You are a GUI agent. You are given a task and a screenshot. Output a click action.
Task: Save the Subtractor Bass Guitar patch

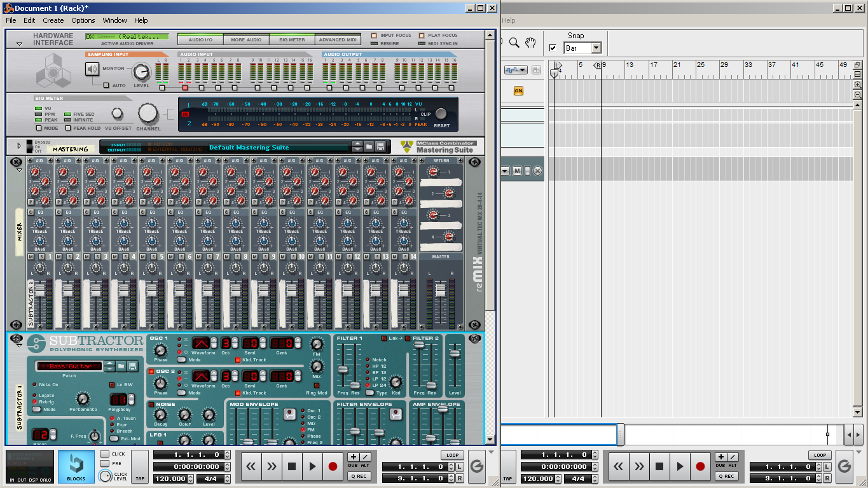coord(132,366)
